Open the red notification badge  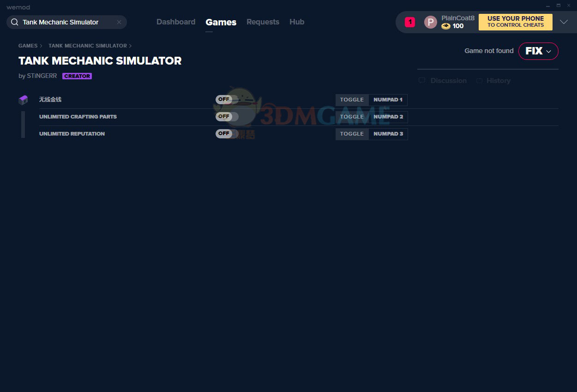coord(410,22)
